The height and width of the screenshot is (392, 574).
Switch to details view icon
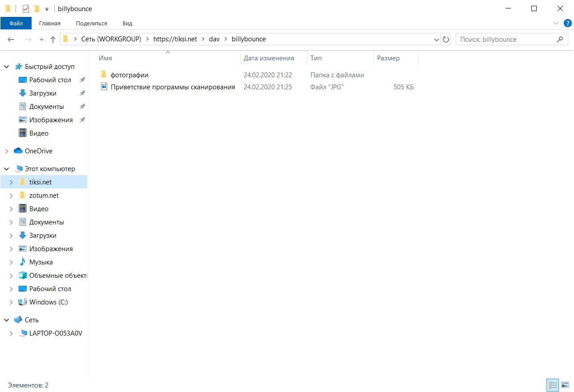coord(553,385)
